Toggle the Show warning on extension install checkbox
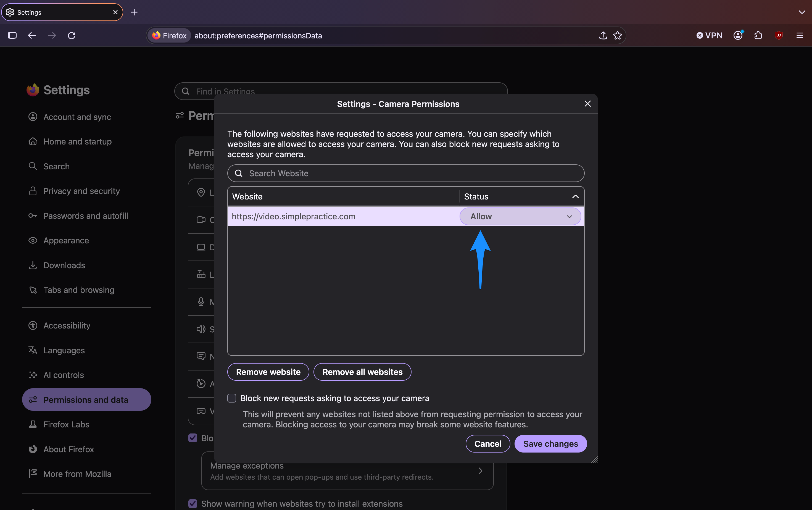This screenshot has height=510, width=812. click(x=193, y=504)
